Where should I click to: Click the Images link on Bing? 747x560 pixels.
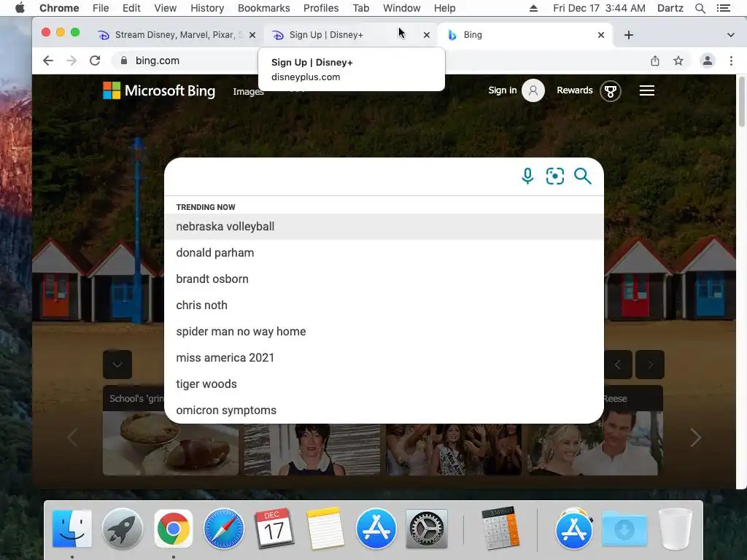[248, 91]
